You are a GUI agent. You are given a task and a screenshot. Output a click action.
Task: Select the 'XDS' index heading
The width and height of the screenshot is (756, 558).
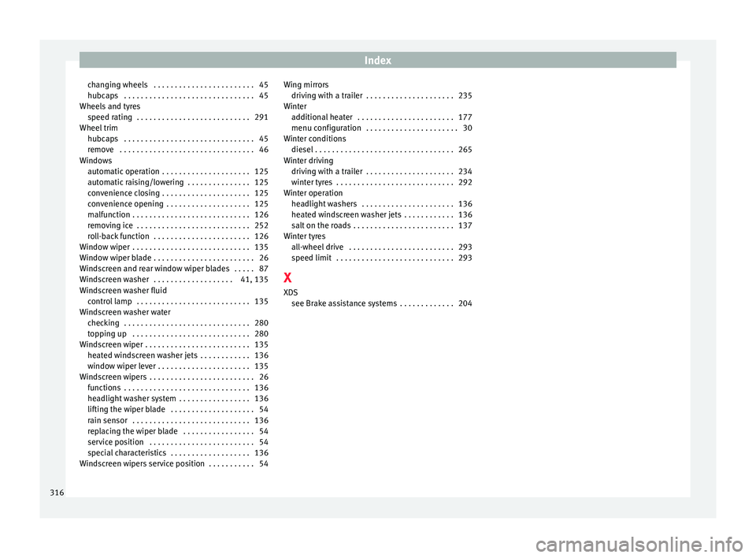pyautogui.click(x=291, y=292)
